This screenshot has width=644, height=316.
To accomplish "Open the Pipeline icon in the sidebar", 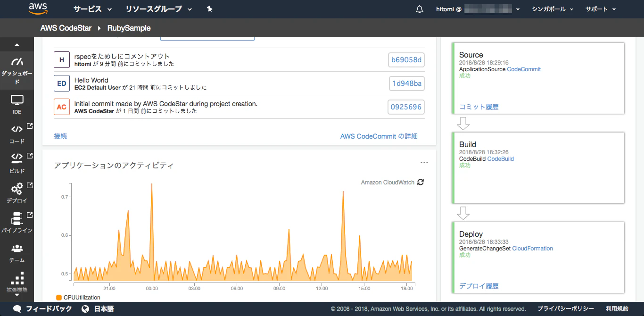I will pos(17,218).
